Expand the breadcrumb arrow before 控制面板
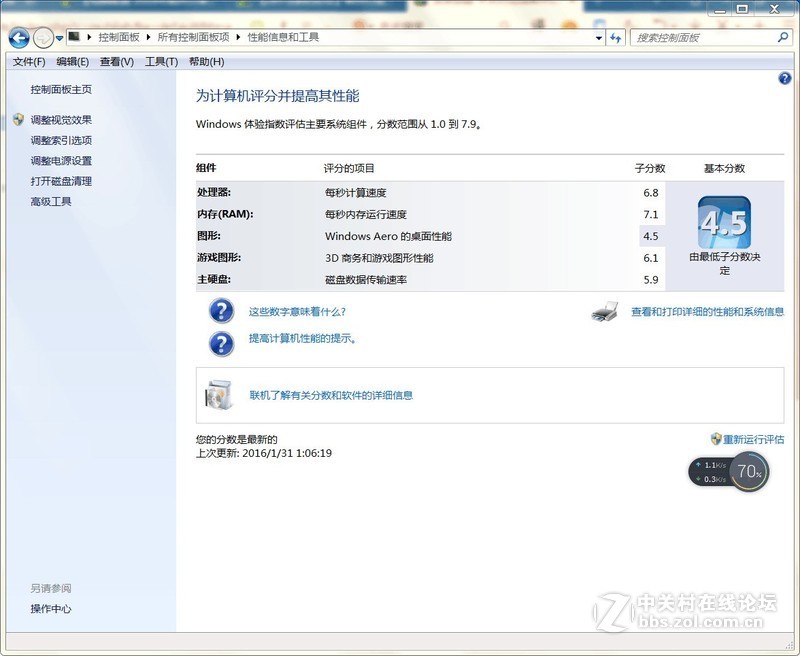Screen dimensions: 800x656 [89, 37]
